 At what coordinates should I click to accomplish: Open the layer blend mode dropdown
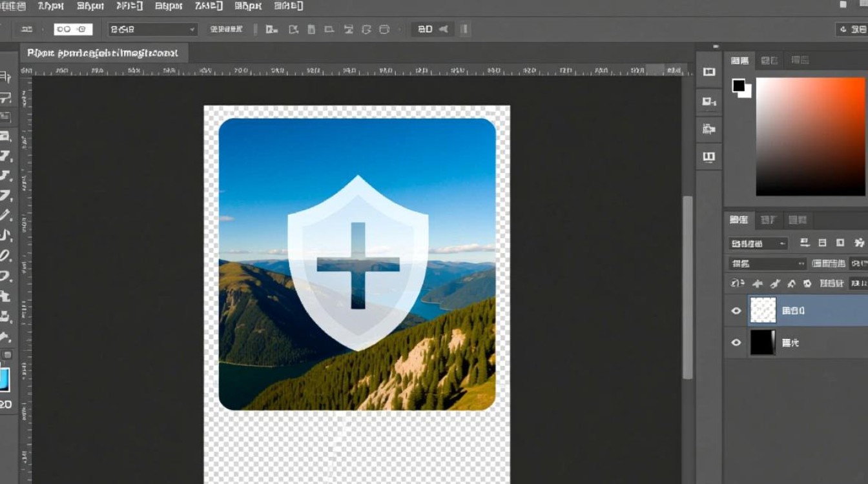point(767,263)
